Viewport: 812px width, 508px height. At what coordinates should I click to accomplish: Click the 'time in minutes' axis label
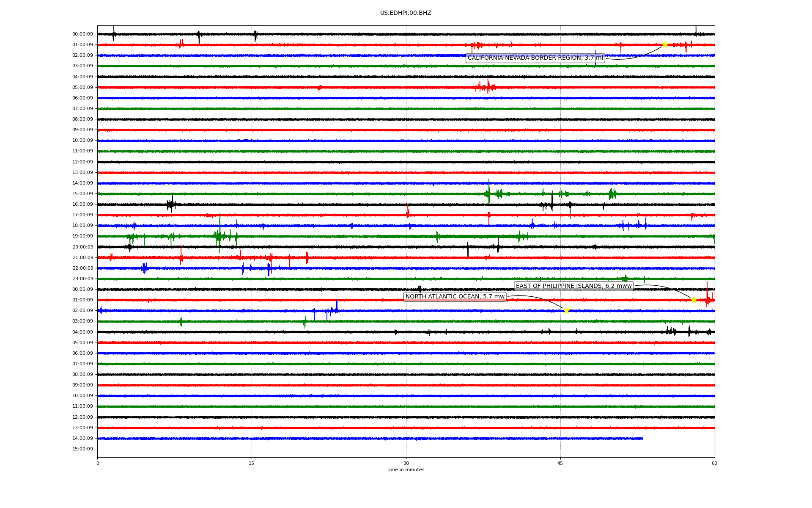(406, 470)
